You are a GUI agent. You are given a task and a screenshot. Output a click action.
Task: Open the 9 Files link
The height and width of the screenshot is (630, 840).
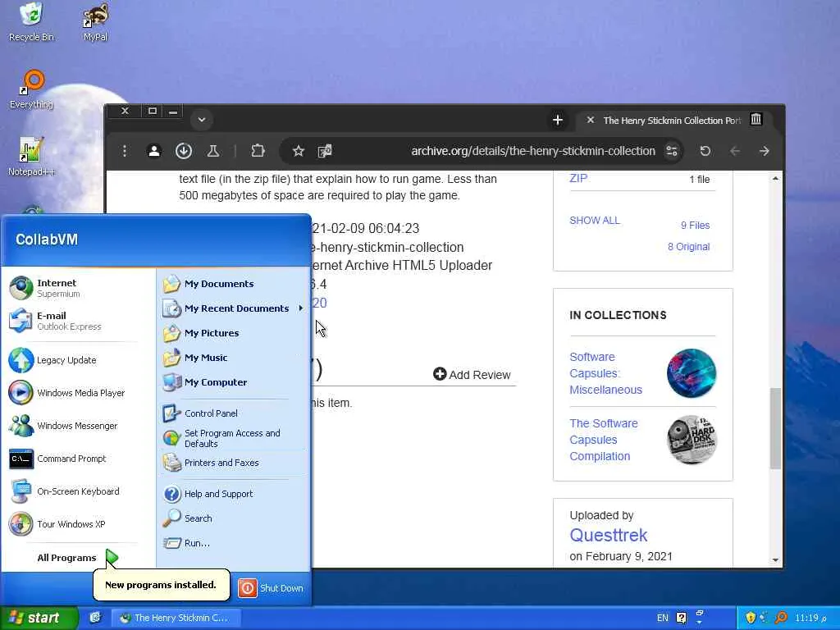[x=695, y=226]
